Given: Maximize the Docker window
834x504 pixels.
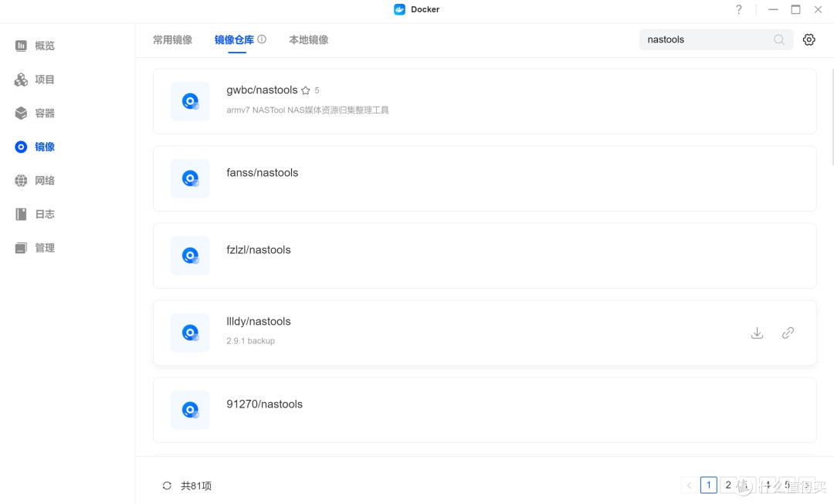Looking at the screenshot, I should pos(795,9).
